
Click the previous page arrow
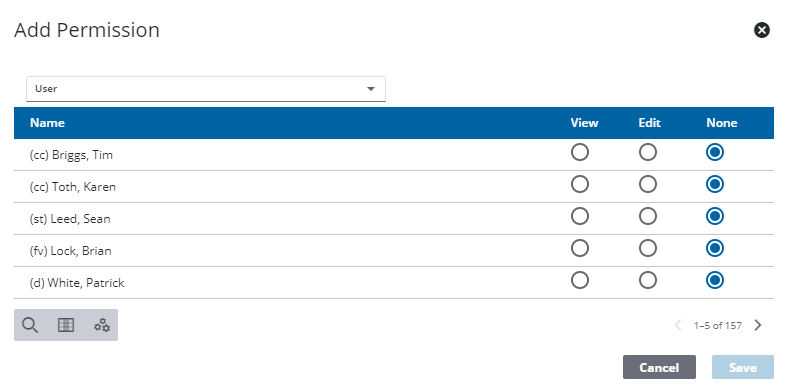pyautogui.click(x=678, y=325)
